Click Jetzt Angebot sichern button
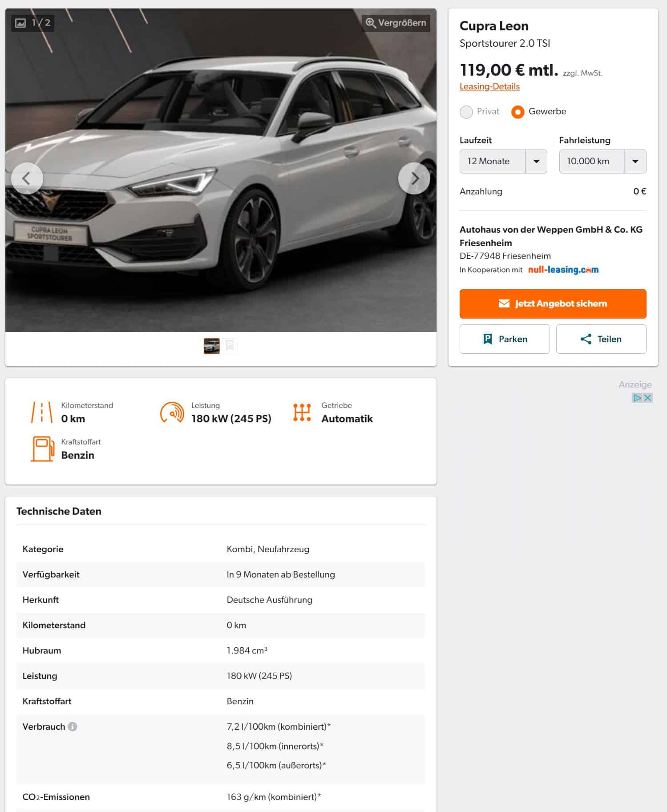The width and height of the screenshot is (667, 812). pos(553,303)
